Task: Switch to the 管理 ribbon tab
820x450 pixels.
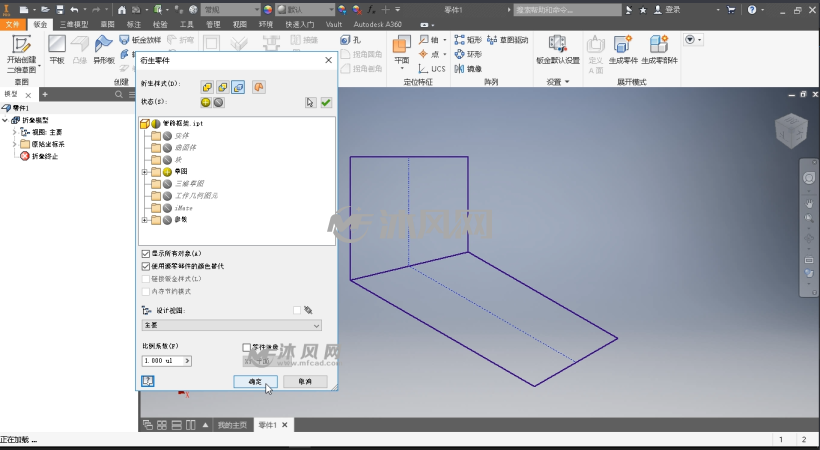Action: point(213,24)
